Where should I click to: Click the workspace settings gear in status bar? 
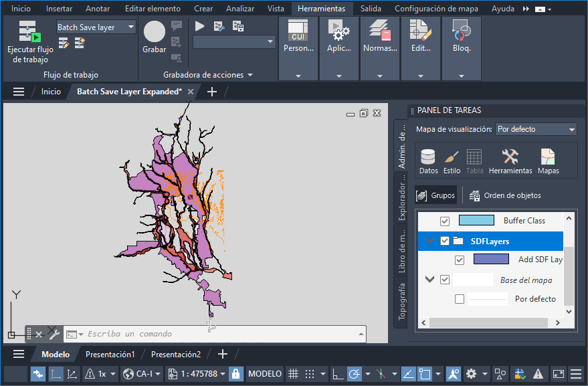tap(471, 373)
